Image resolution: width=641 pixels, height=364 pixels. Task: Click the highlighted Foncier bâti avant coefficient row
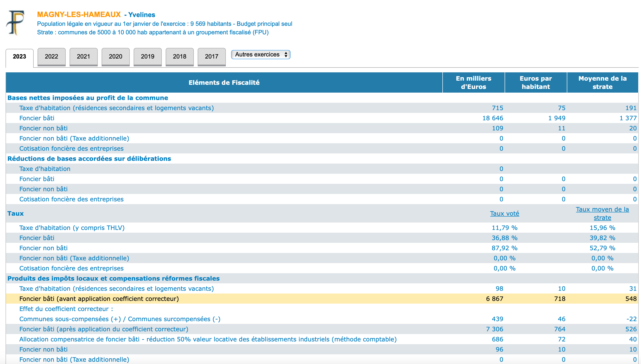point(99,299)
